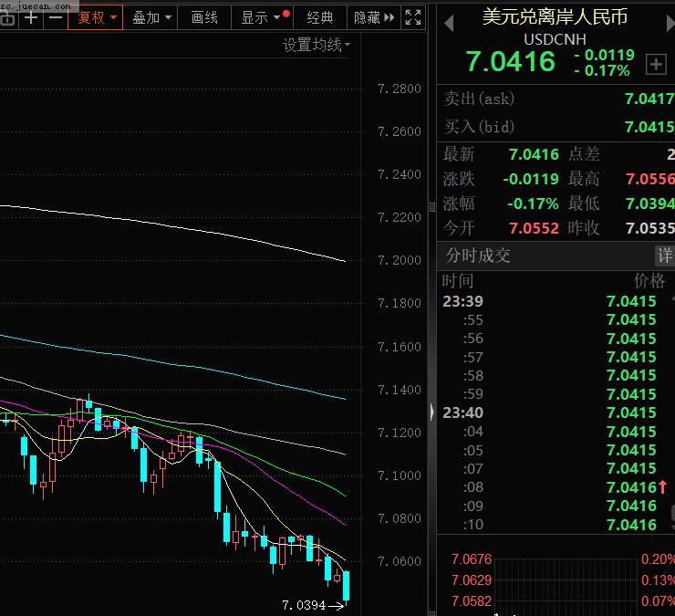Click the zoom out minus icon

[56, 17]
